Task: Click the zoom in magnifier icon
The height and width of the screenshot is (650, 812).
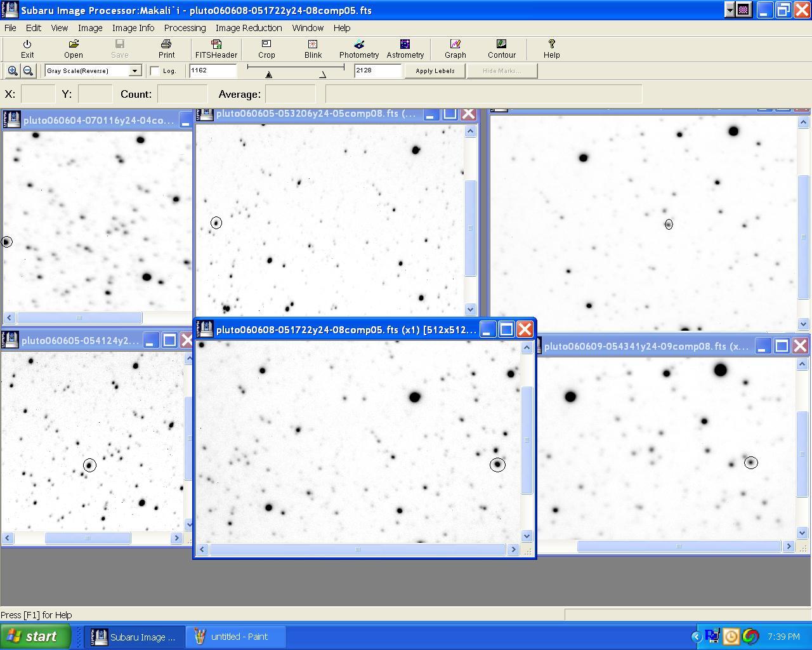Action: [13, 71]
